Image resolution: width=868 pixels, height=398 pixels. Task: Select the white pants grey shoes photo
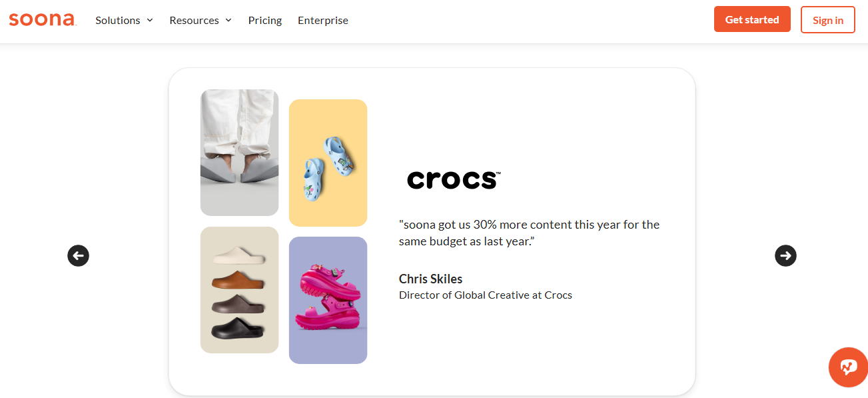pos(239,153)
